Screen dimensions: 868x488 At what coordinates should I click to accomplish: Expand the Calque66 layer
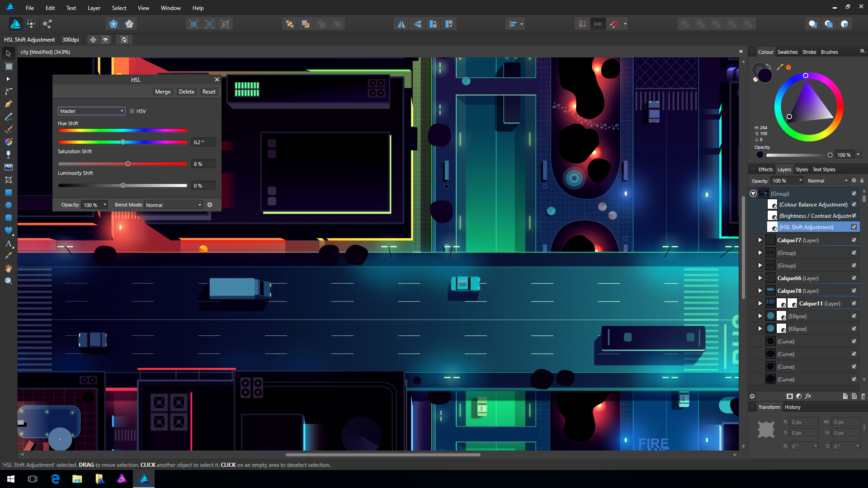(760, 278)
